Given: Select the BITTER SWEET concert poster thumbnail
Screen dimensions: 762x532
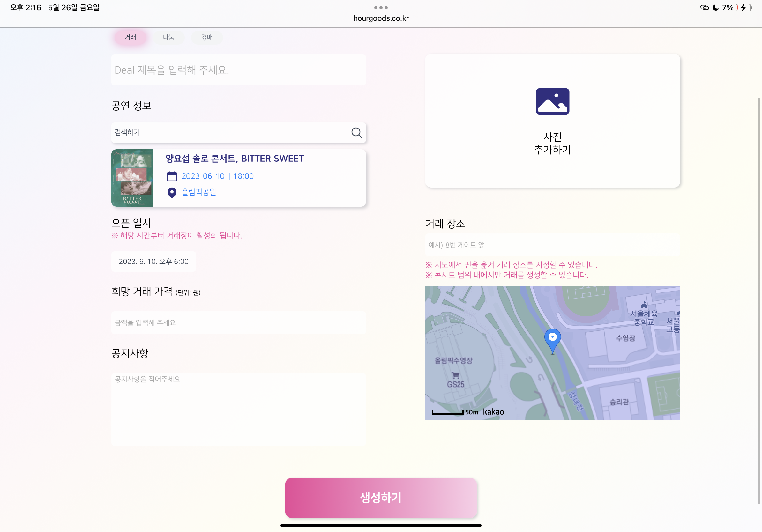Looking at the screenshot, I should (x=132, y=178).
